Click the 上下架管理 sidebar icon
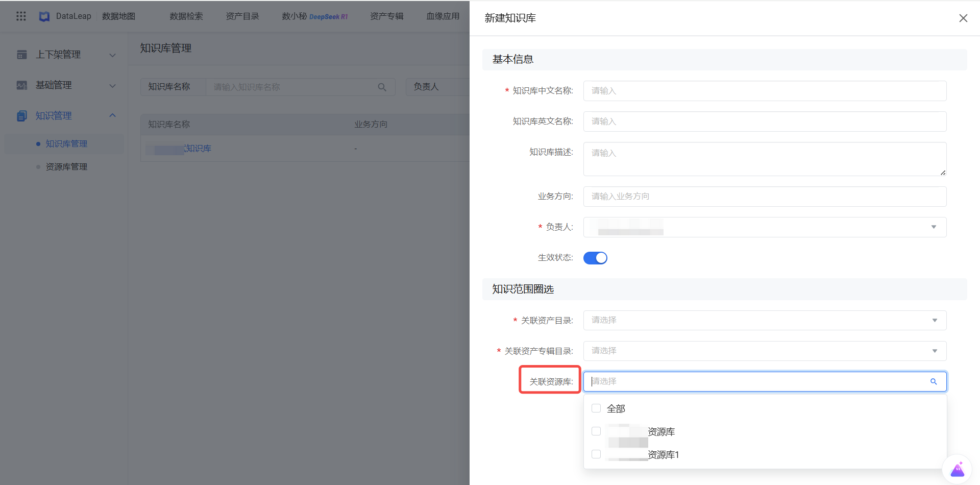 (x=22, y=55)
